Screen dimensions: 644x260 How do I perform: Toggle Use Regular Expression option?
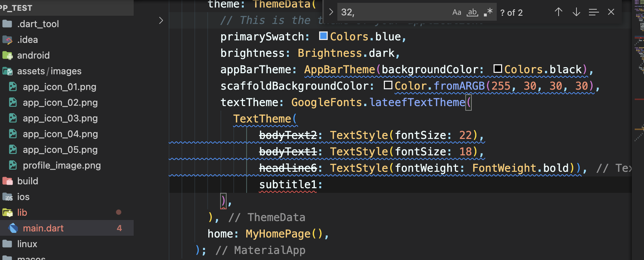click(488, 12)
